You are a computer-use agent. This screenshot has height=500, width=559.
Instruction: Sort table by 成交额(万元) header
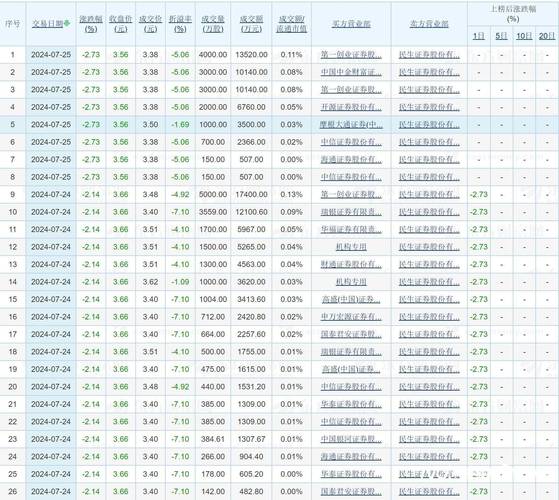(251, 24)
